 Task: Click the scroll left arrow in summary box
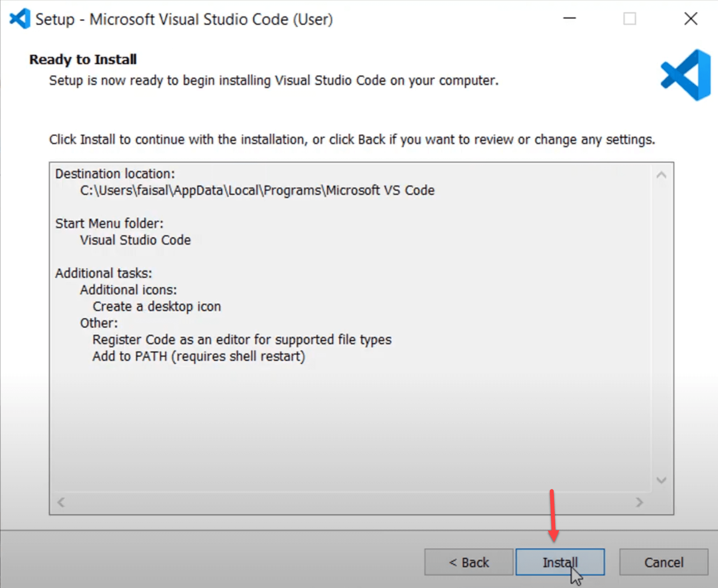[61, 502]
